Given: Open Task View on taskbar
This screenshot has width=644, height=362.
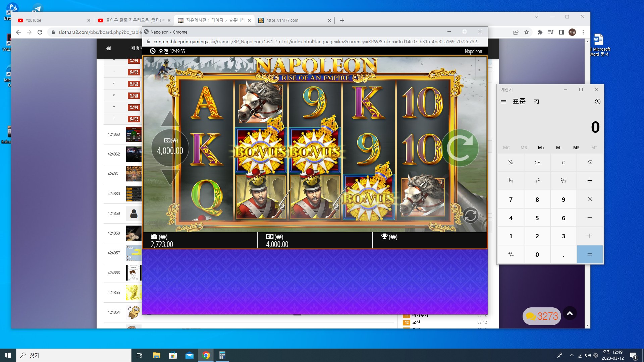Looking at the screenshot, I should 140,355.
